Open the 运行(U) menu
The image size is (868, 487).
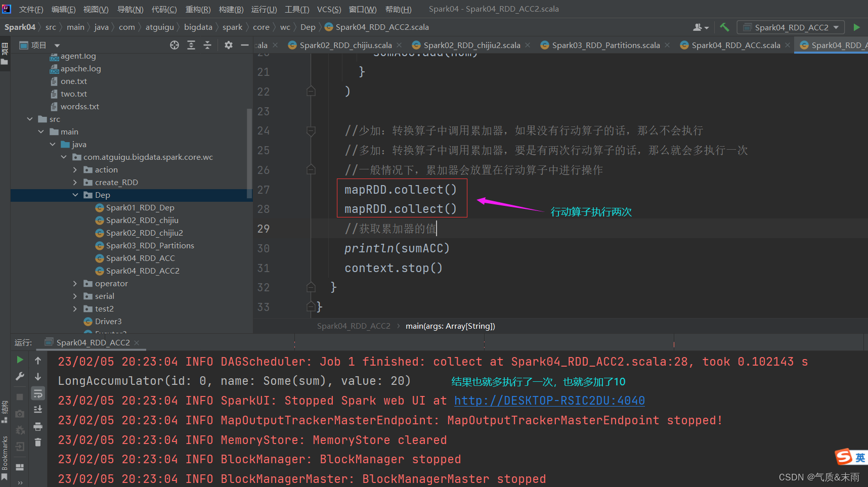pos(264,9)
